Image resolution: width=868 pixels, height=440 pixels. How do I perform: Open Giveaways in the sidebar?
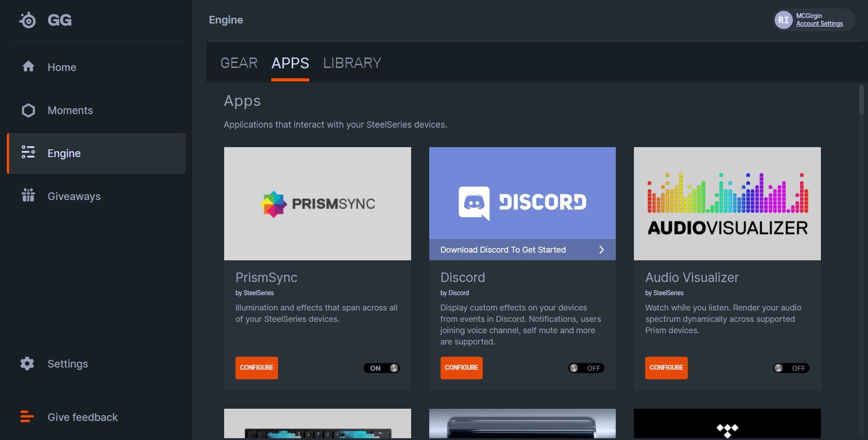pos(96,196)
